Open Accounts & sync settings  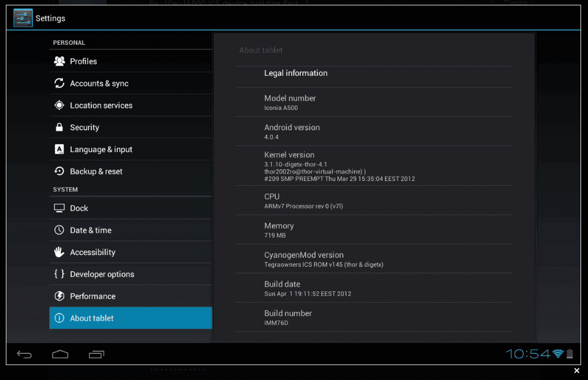131,83
